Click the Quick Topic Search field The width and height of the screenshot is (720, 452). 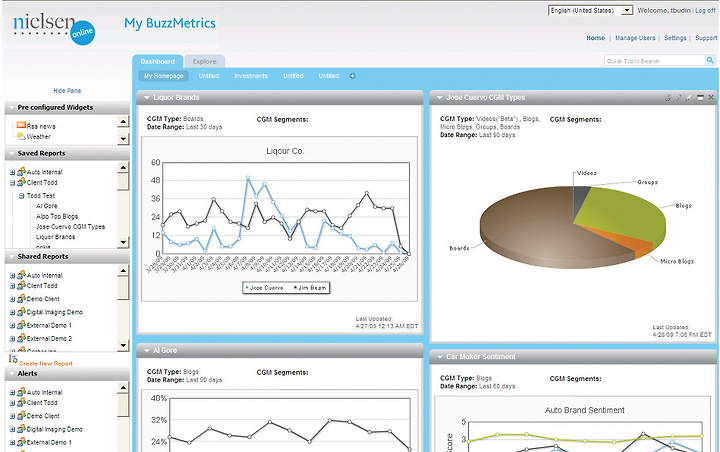pos(654,61)
